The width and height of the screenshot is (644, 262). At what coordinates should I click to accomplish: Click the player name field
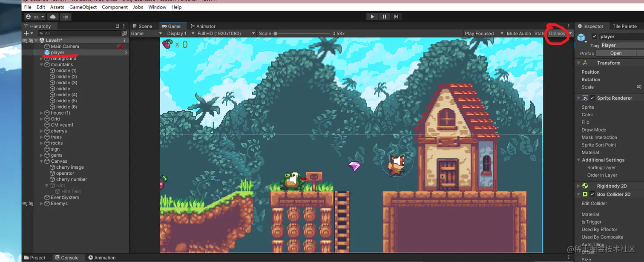(621, 37)
